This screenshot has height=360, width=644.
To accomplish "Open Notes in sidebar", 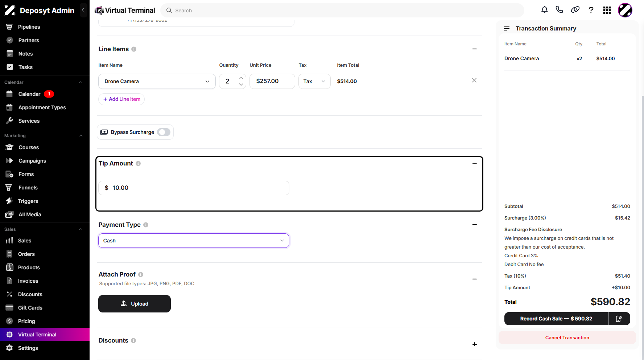I will click(45, 54).
